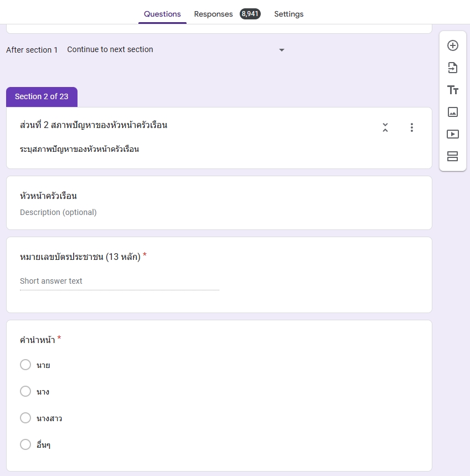Click the Add question icon

[x=452, y=45]
